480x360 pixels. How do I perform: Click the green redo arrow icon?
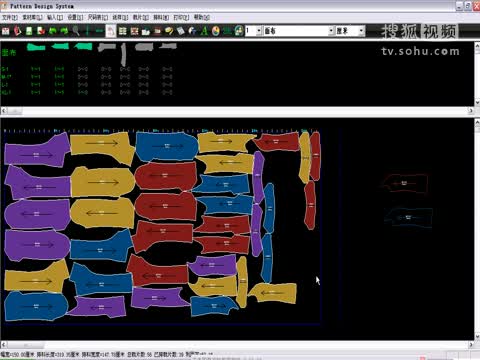(64, 31)
